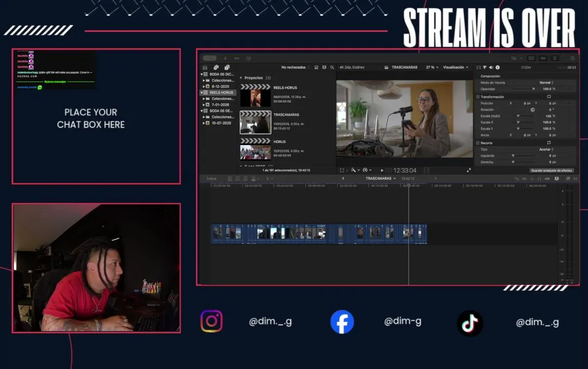Open the No rechazados filter dropdown
This screenshot has height=369, width=588.
tap(295, 68)
